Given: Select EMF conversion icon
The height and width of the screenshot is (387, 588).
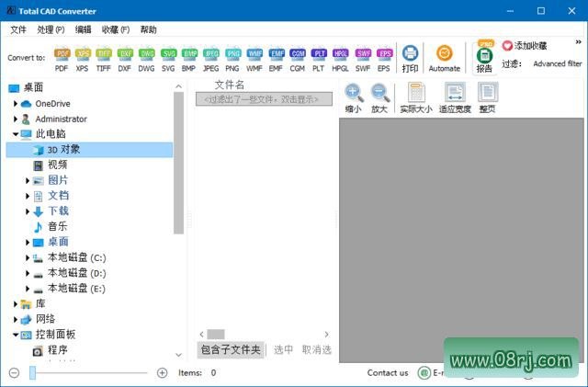Looking at the screenshot, I should pyautogui.click(x=276, y=60).
